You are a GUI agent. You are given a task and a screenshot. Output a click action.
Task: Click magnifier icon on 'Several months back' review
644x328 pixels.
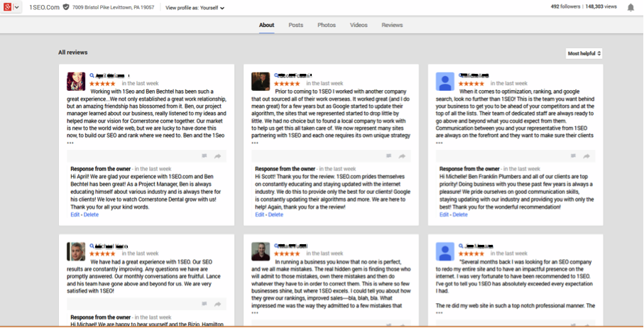point(461,246)
